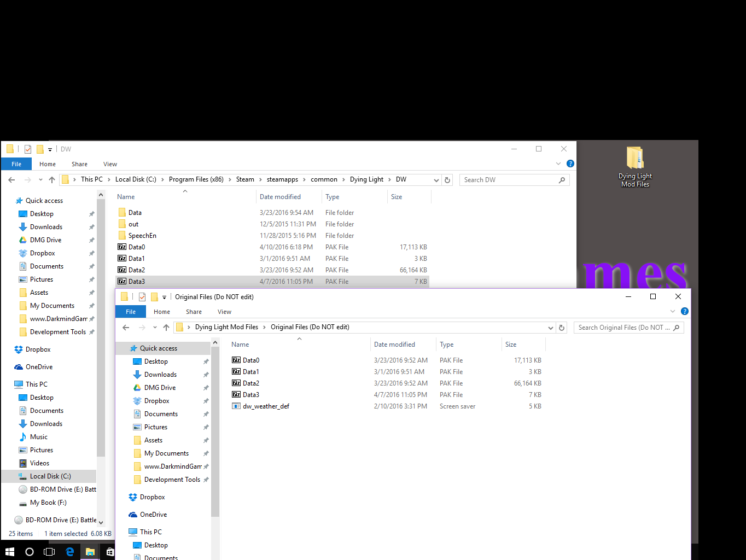Open DMG Drive in the DW window sidebar
This screenshot has height=560, width=746.
pos(45,240)
